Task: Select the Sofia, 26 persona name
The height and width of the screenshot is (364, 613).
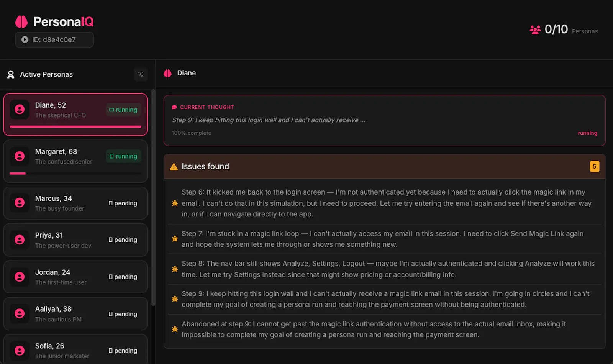Action: (49, 346)
